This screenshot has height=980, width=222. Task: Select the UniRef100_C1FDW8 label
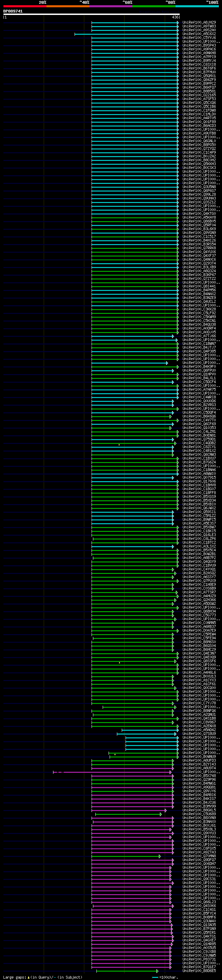point(199,110)
